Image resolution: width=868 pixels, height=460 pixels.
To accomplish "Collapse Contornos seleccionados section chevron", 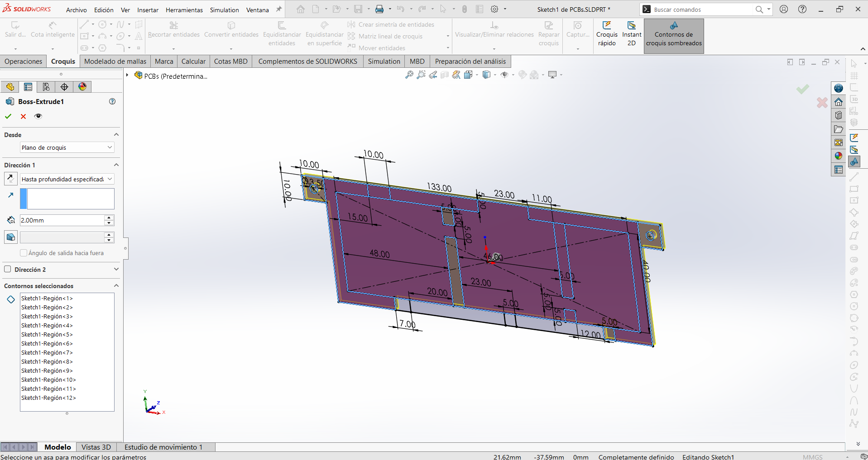I will (x=116, y=286).
